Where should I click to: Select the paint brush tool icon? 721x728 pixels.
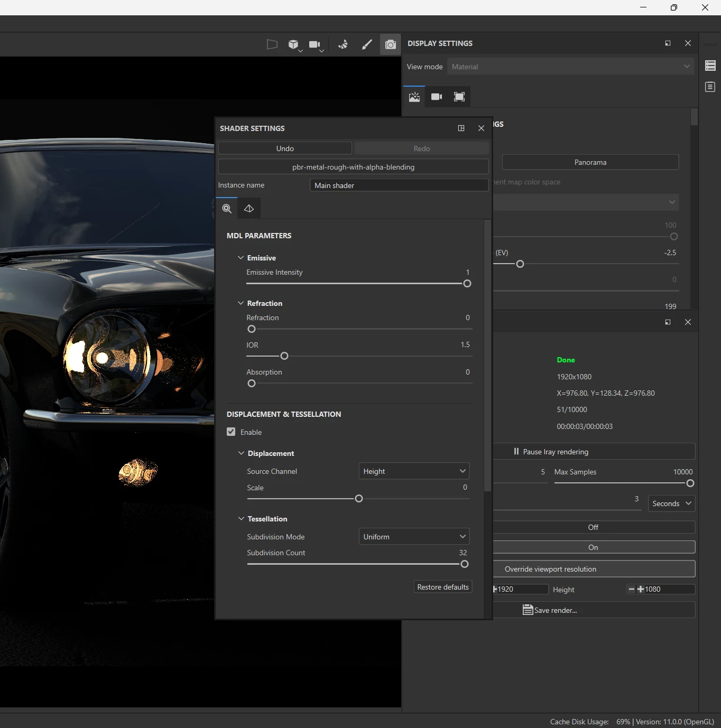tap(367, 45)
